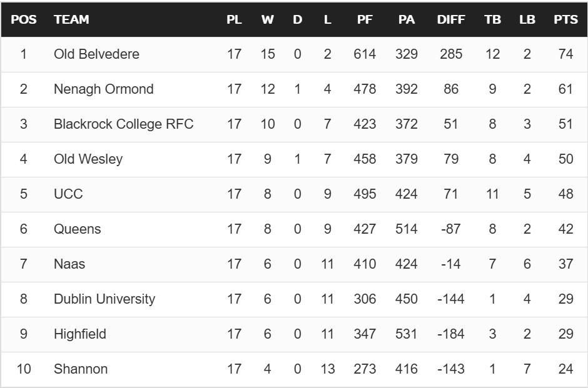Select Shannon's -143 points difference cell
Viewport: 588px width, 388px height.
[450, 369]
